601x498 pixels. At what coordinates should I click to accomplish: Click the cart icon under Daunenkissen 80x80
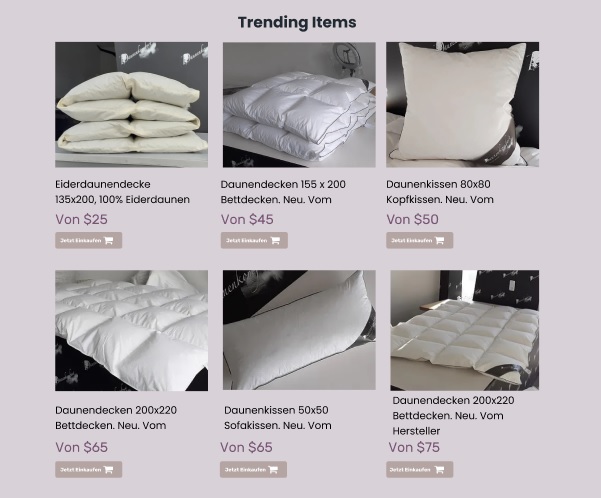tap(440, 240)
